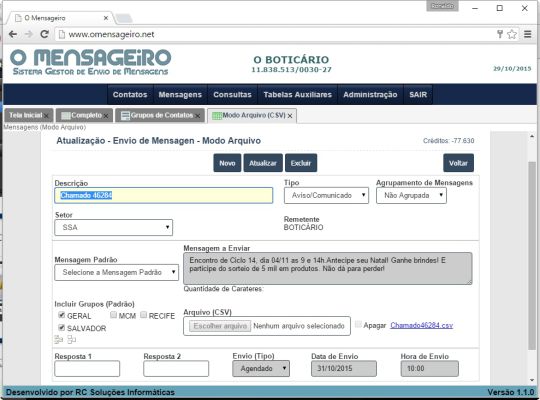Click the Atualizar button

(263, 163)
